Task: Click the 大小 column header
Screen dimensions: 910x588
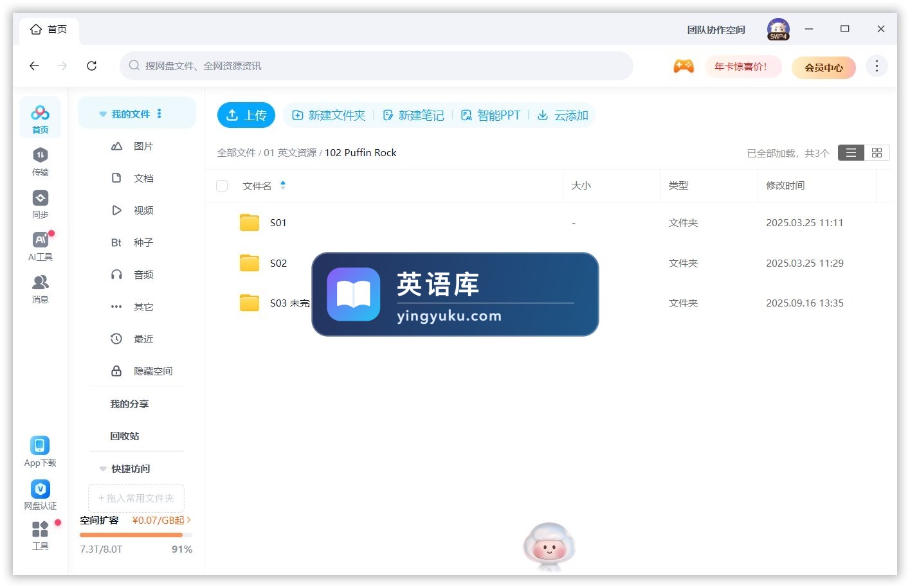Action: click(581, 185)
